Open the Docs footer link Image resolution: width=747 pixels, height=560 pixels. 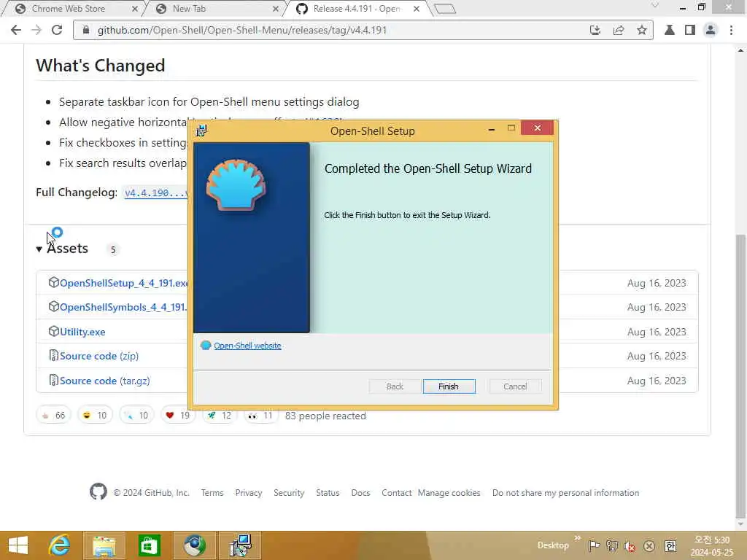(x=360, y=493)
